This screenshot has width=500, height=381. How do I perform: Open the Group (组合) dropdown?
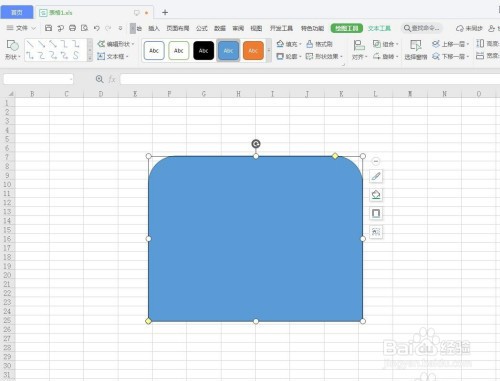click(x=385, y=44)
